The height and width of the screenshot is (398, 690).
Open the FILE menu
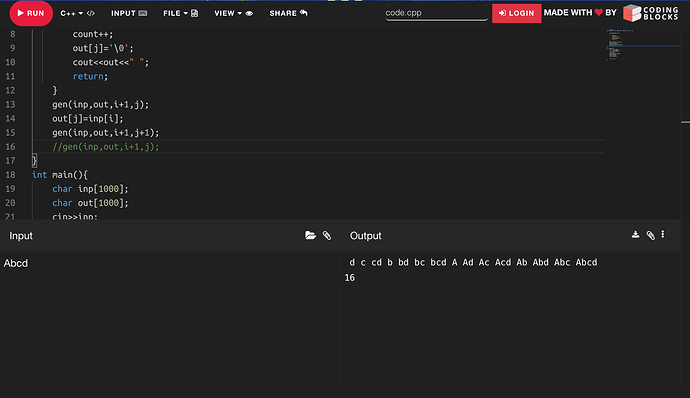pos(180,13)
